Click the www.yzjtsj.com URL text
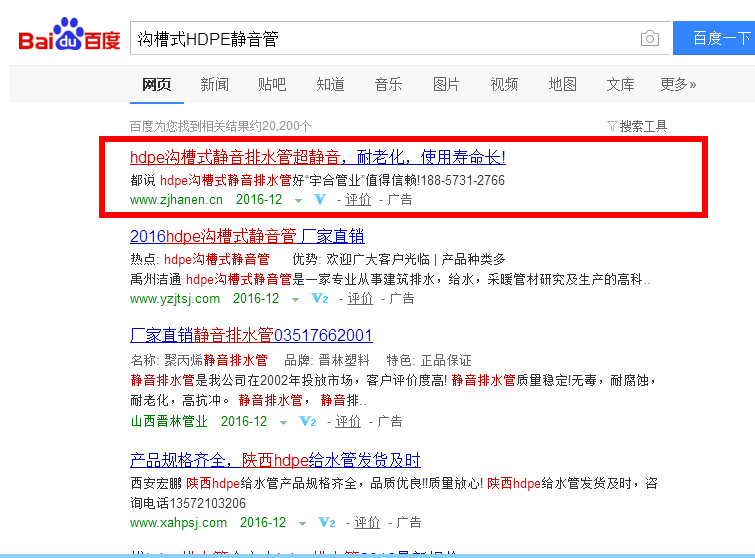 pos(175,298)
